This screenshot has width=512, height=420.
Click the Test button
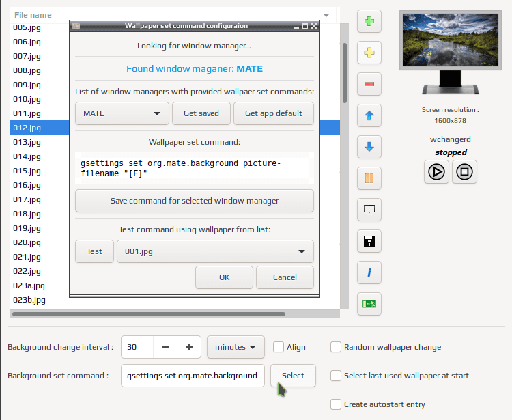click(94, 251)
